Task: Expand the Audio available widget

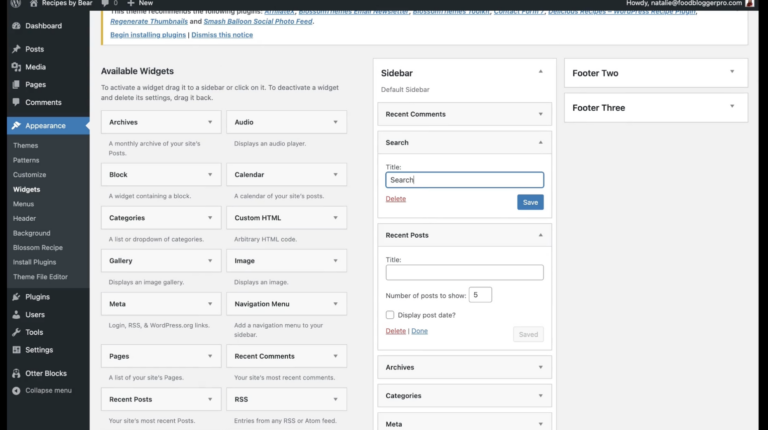Action: tap(336, 122)
